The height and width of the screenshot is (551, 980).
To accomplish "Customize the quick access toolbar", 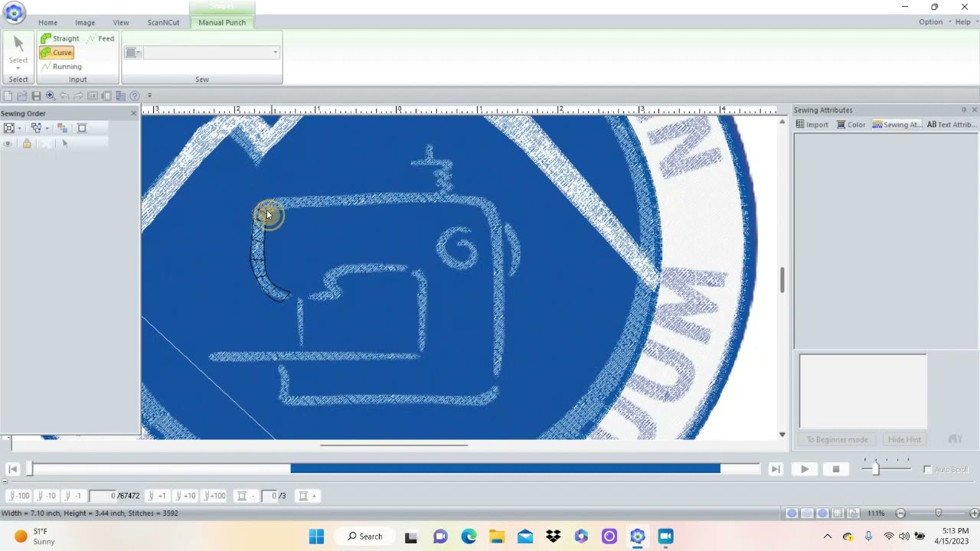I will pos(149,96).
